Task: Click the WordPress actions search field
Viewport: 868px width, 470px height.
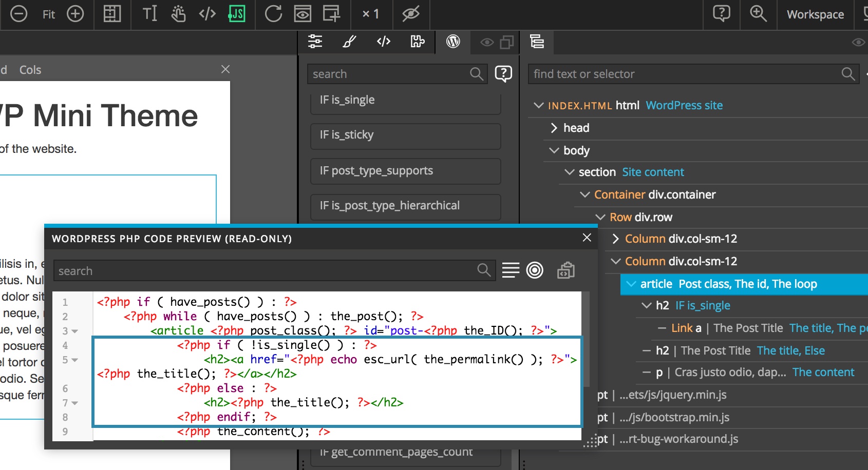Action: [397, 74]
